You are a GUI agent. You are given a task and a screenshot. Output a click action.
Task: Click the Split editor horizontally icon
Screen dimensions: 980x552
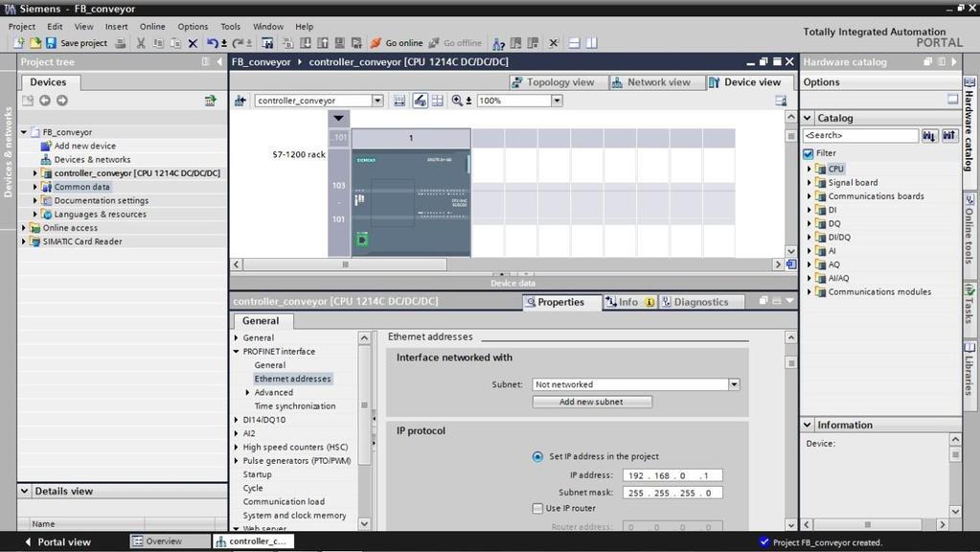point(574,43)
